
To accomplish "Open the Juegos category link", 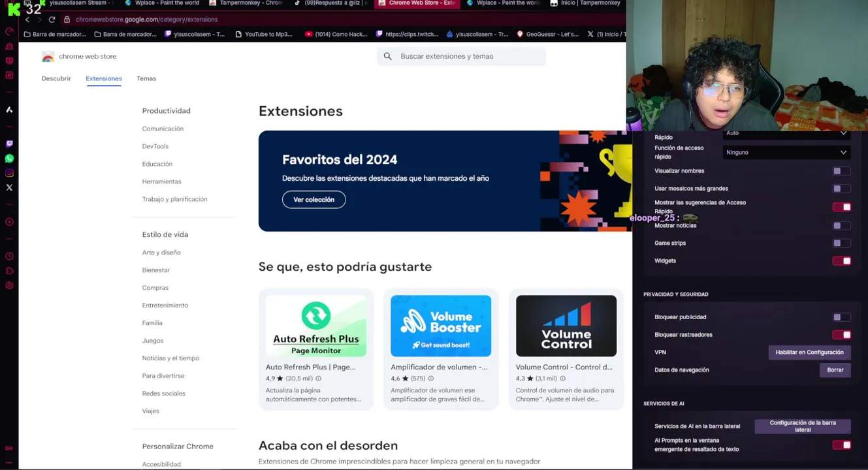I will point(153,341).
